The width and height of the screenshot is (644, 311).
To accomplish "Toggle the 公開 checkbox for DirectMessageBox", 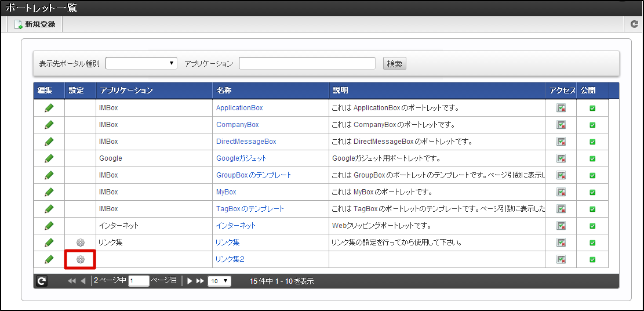I will click(592, 142).
